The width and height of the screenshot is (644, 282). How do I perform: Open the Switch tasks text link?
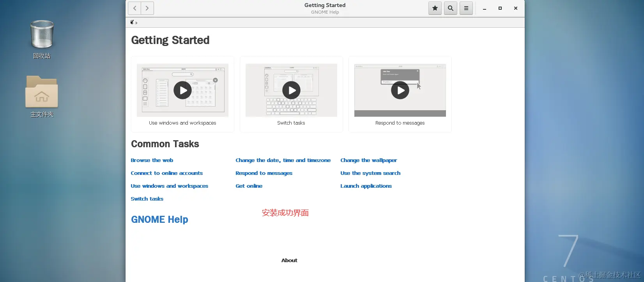(147, 199)
